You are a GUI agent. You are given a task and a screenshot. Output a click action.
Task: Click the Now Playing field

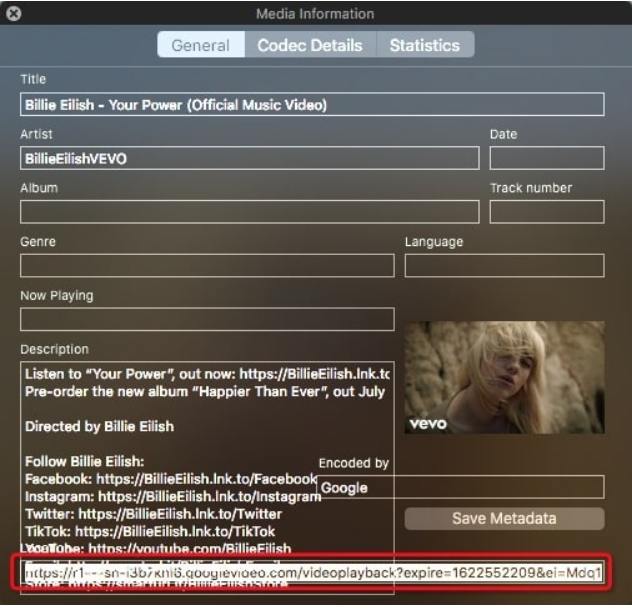(207, 319)
